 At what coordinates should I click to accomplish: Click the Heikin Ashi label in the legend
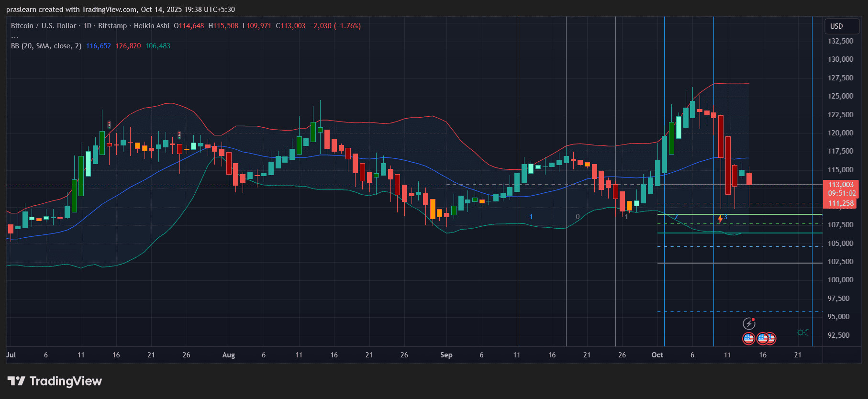coord(151,26)
